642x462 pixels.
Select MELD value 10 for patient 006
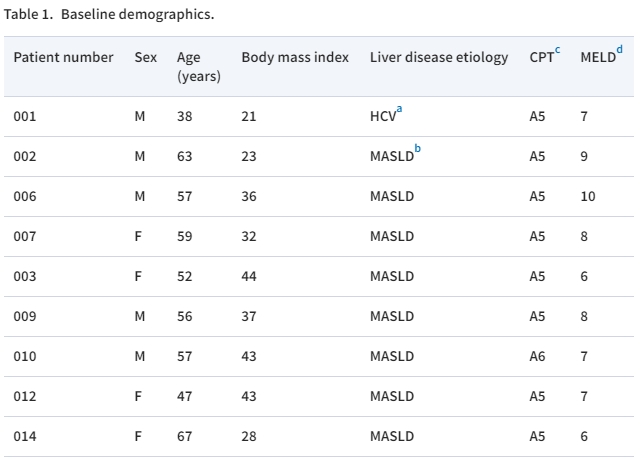587,196
